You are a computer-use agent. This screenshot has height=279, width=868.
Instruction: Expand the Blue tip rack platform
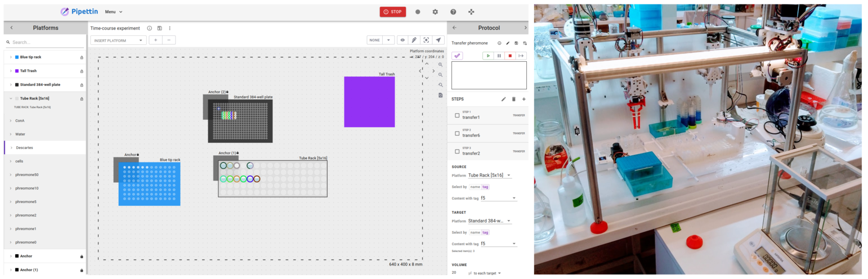click(10, 57)
